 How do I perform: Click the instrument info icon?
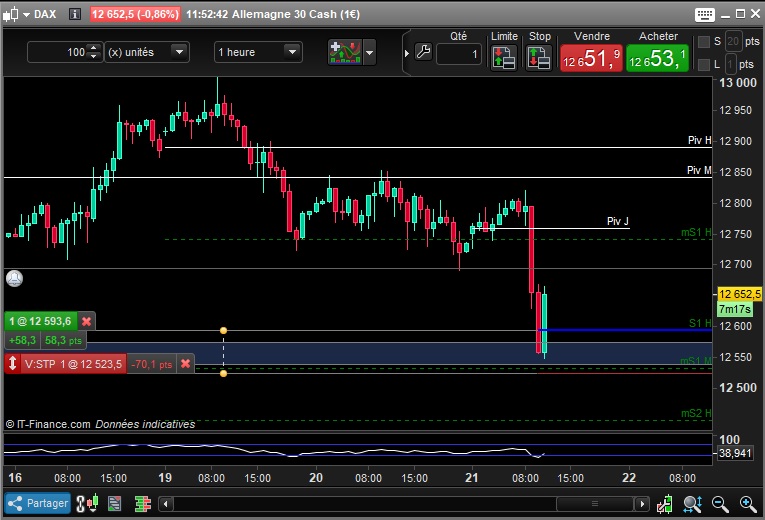pos(75,14)
